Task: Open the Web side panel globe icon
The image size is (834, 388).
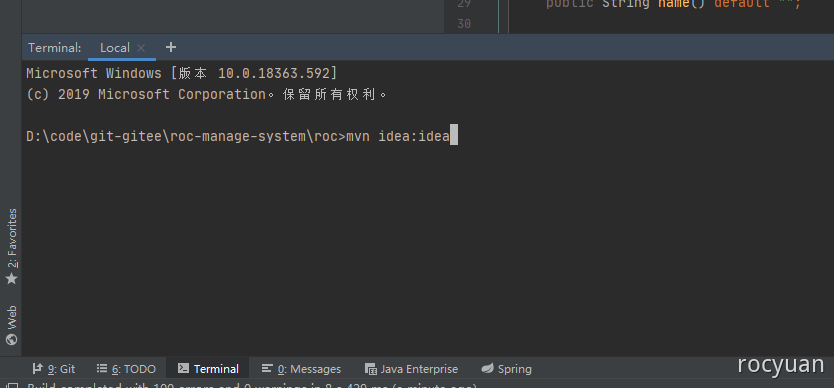Action: click(11, 340)
